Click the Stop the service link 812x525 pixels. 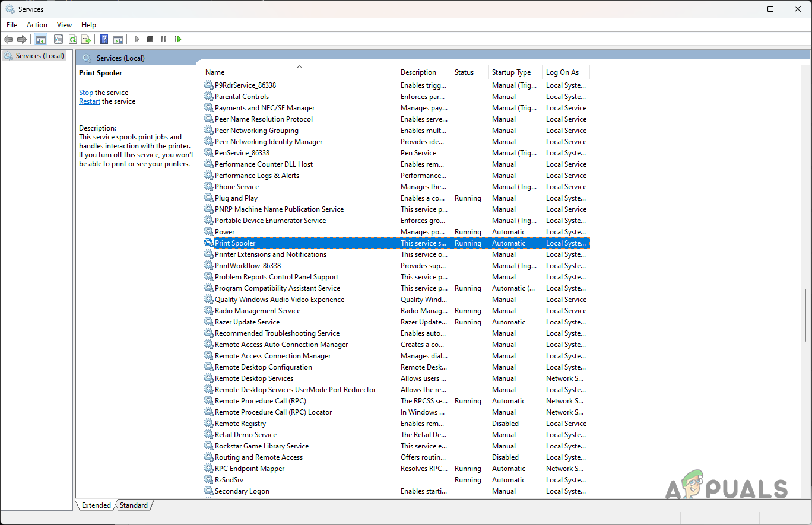tap(86, 93)
